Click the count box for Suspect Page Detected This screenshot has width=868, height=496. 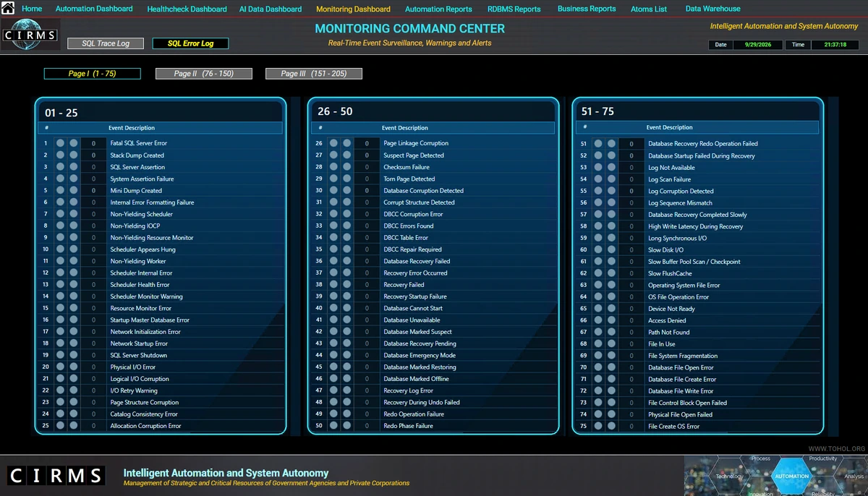(x=367, y=155)
